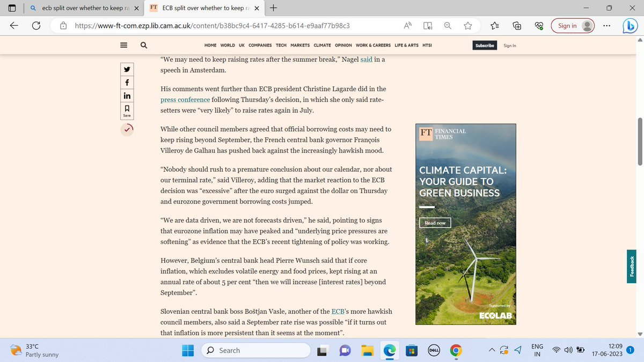Open FT hamburger navigation menu
Viewport: 644px width, 362px height.
(x=124, y=46)
